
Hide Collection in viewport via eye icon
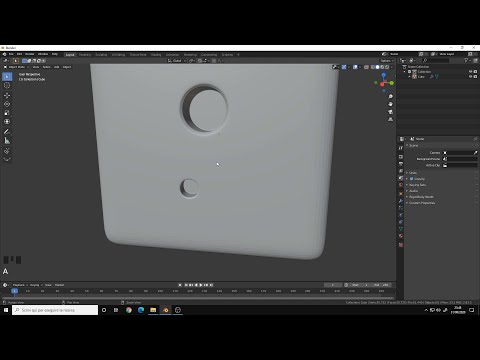pos(471,72)
